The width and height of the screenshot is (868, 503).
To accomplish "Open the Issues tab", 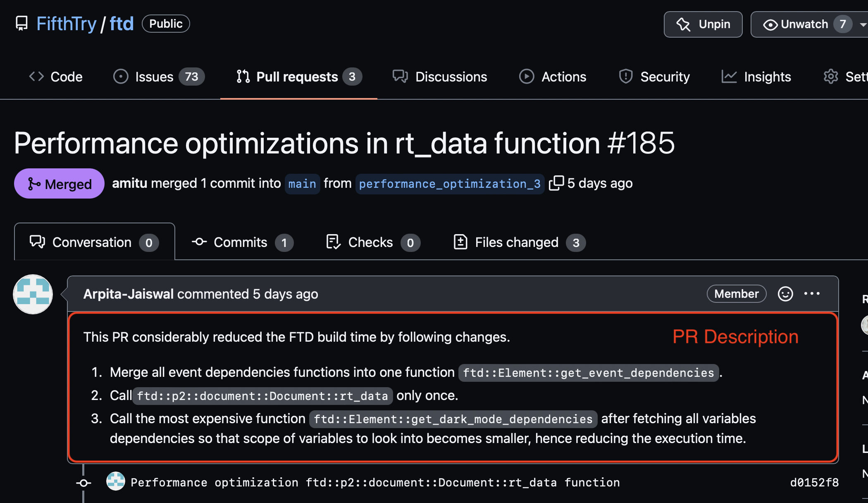I will [x=159, y=77].
